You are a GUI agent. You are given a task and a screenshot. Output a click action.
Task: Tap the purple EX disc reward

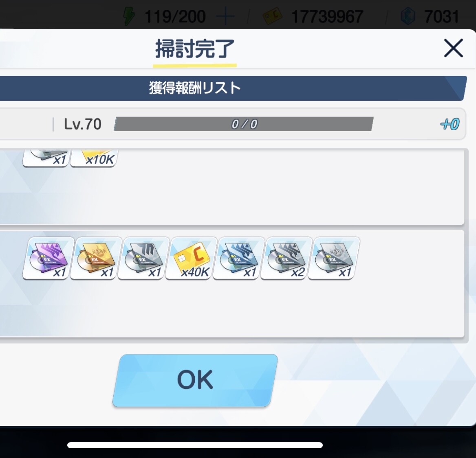48,258
